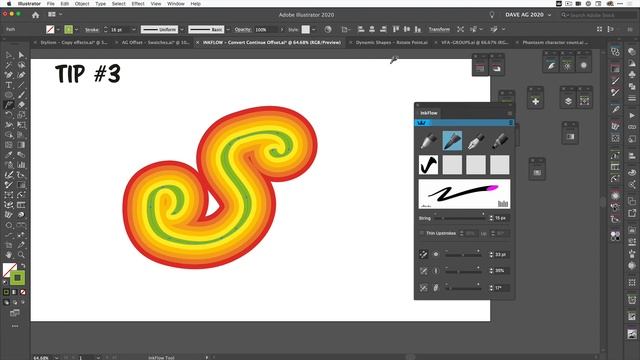Open the Object menu
The image size is (640, 360).
[82, 3]
